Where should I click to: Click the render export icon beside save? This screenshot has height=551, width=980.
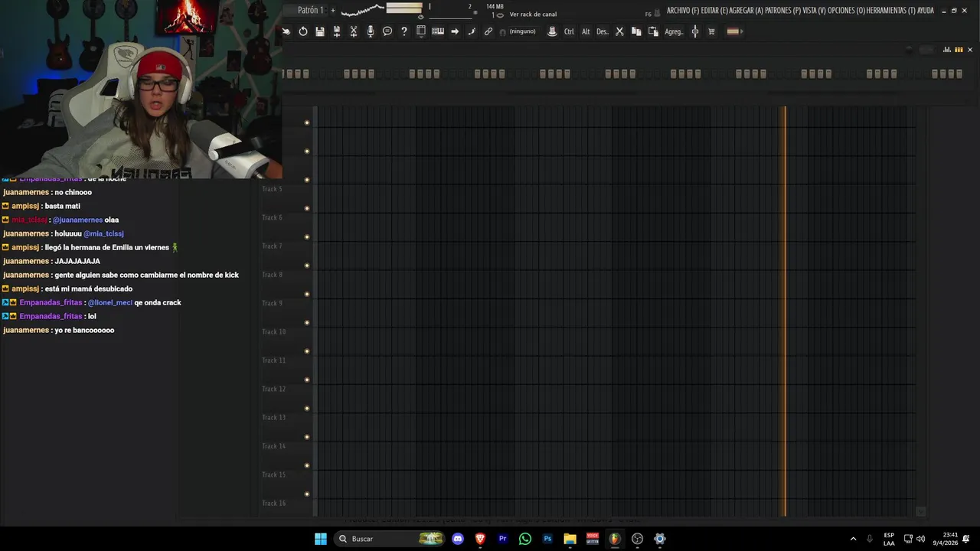(x=337, y=31)
